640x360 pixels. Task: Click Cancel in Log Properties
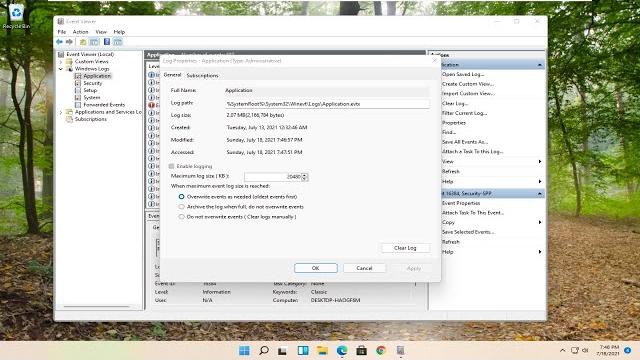pos(364,268)
